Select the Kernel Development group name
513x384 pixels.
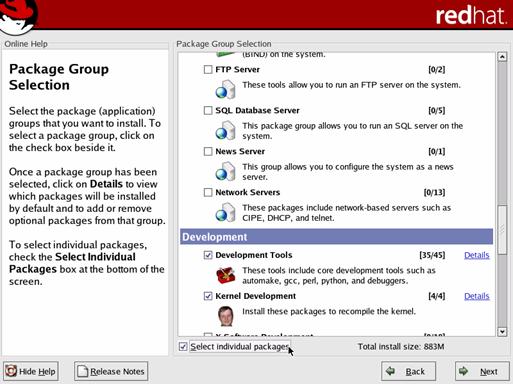256,296
